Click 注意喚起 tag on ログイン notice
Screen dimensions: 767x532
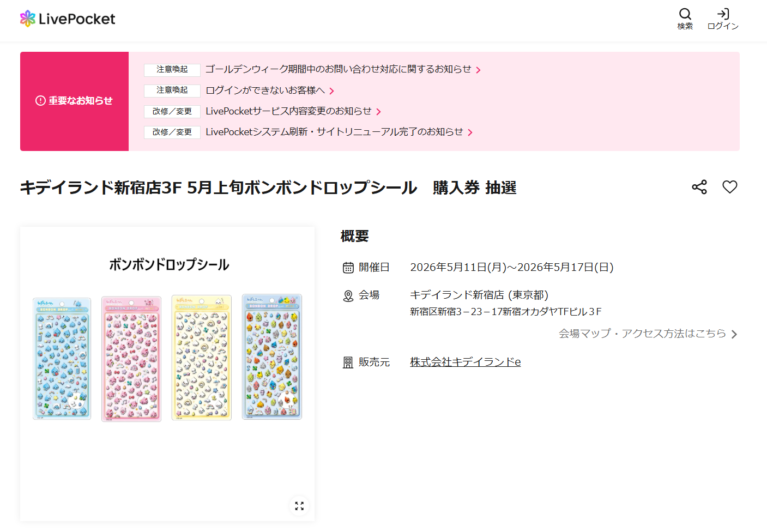tap(172, 90)
